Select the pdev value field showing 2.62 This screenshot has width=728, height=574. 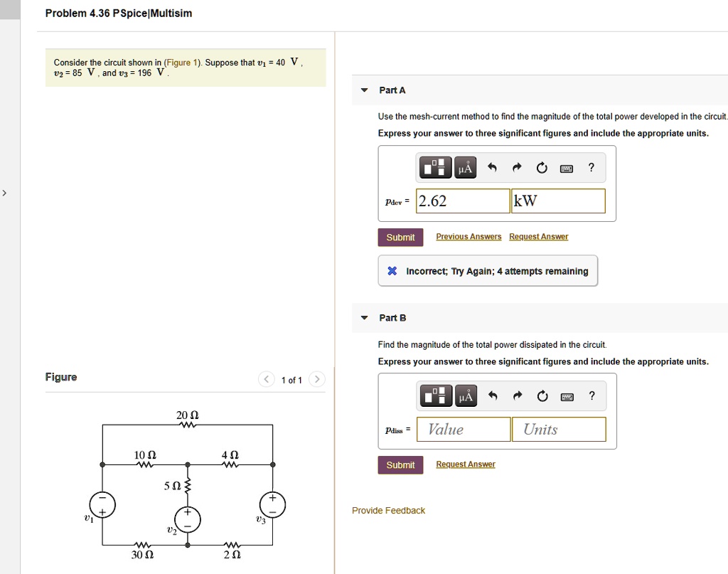pyautogui.click(x=463, y=201)
